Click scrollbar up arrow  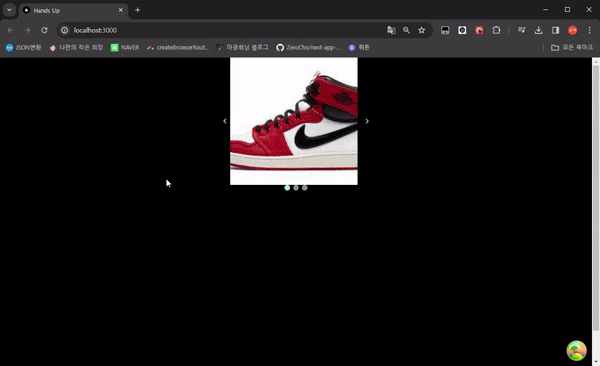point(596,61)
